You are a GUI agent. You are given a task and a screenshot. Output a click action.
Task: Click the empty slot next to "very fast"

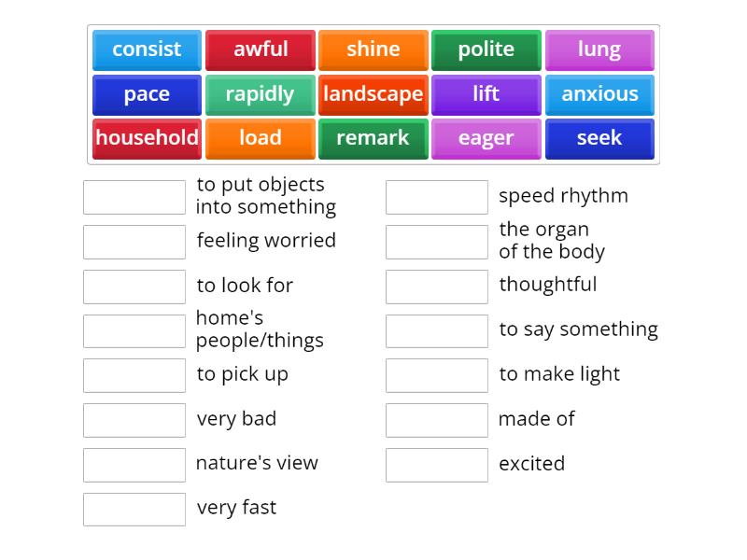[x=134, y=509]
